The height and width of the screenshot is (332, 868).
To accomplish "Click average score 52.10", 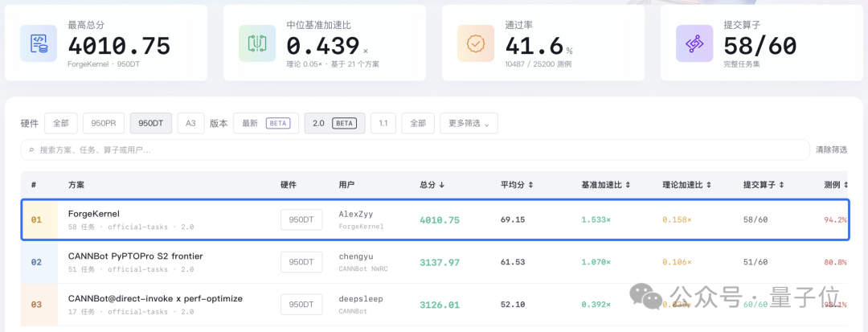I will [513, 305].
